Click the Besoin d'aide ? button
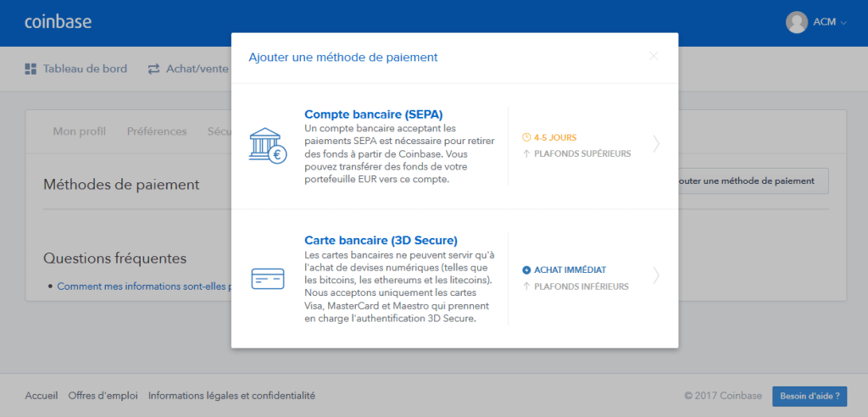 tap(810, 397)
